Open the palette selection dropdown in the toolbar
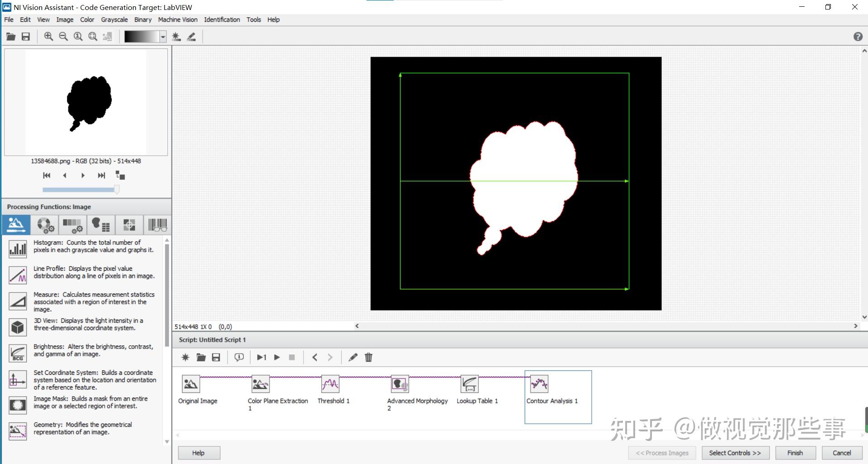Viewport: 868px width, 464px height. pyautogui.click(x=163, y=37)
